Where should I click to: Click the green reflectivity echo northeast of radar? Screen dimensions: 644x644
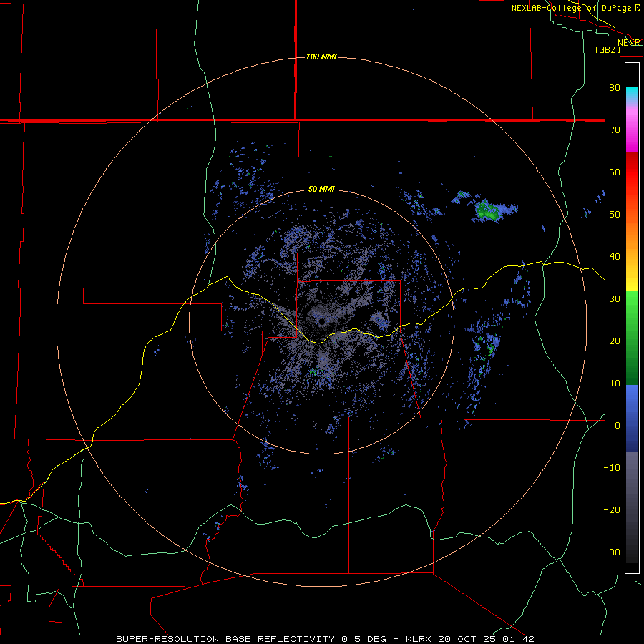(488, 210)
